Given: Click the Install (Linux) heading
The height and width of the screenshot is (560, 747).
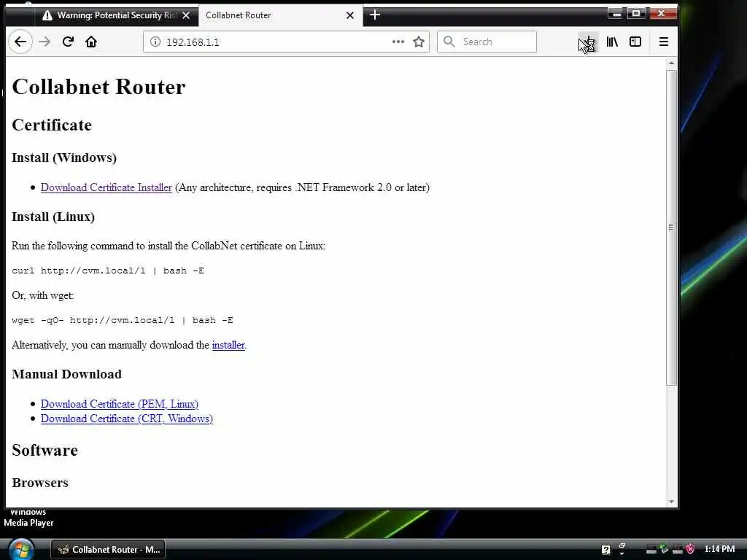Looking at the screenshot, I should click(x=53, y=217).
